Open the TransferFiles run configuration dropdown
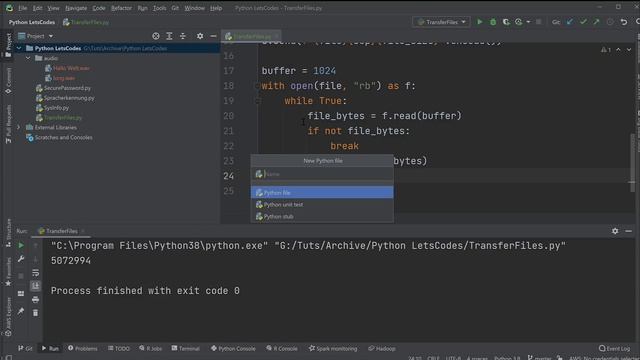 pos(441,22)
